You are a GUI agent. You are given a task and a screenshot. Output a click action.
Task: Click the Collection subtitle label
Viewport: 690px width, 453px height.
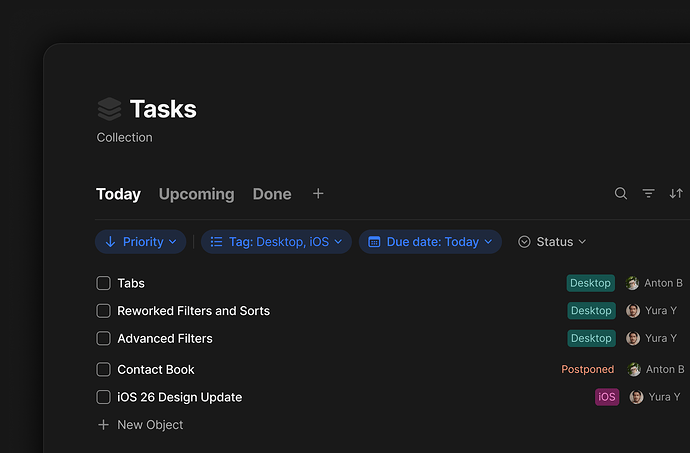click(x=125, y=137)
